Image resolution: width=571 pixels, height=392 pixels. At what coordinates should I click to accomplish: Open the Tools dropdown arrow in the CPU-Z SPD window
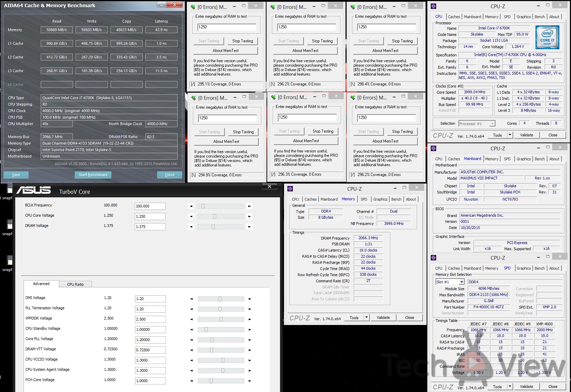pos(510,387)
